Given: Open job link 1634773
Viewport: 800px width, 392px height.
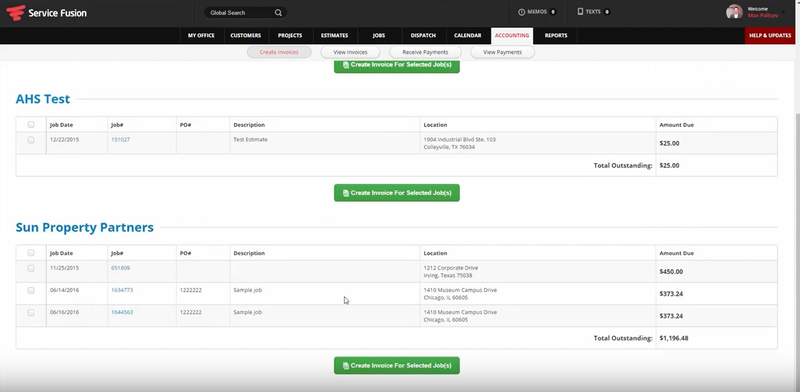Looking at the screenshot, I should (122, 290).
